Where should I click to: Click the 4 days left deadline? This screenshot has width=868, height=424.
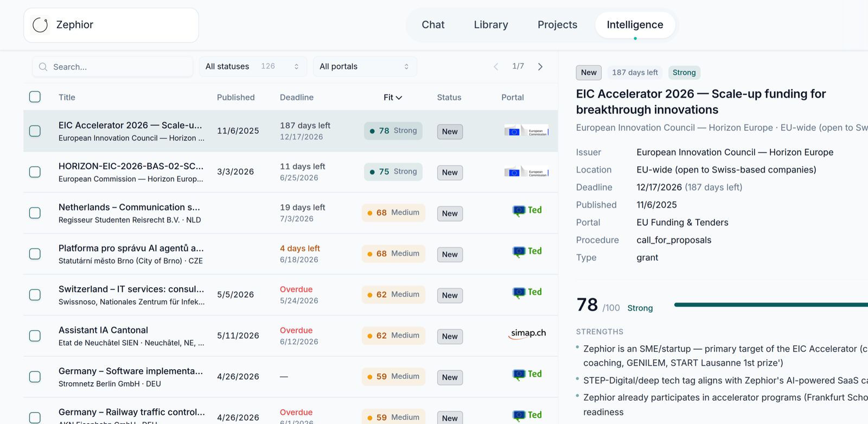[300, 248]
